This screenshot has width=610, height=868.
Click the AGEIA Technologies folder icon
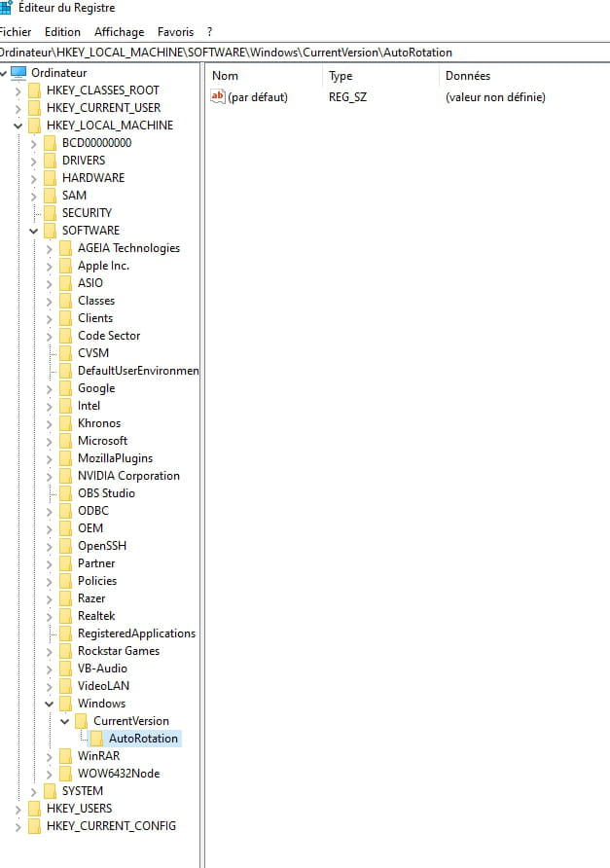(66, 248)
